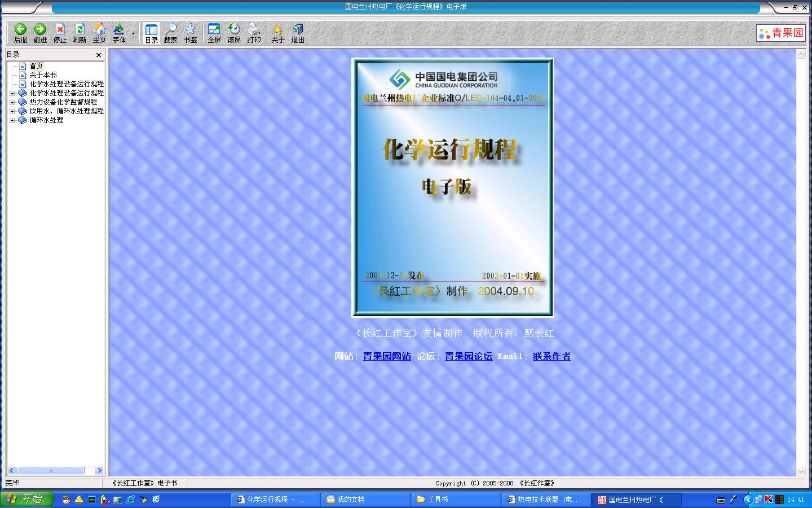Click the taskbar clock showing 14:41
This screenshot has width=812, height=508.
(x=796, y=500)
